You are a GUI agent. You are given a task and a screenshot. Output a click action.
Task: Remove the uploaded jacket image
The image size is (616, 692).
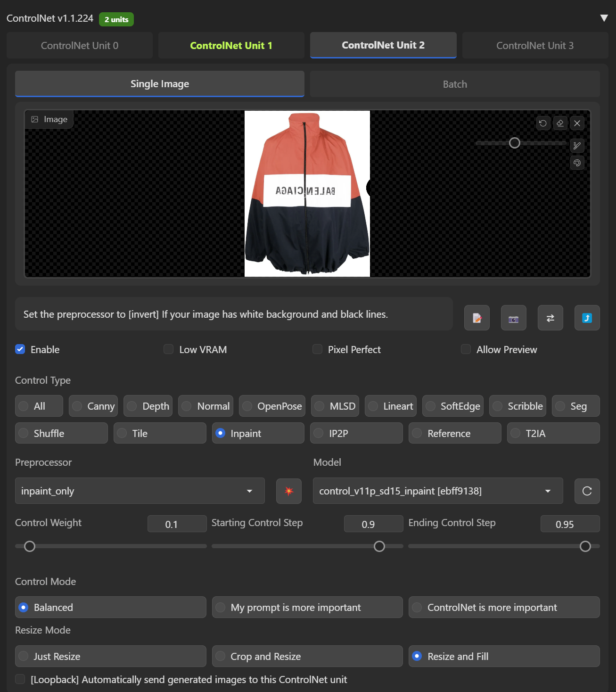coord(577,124)
